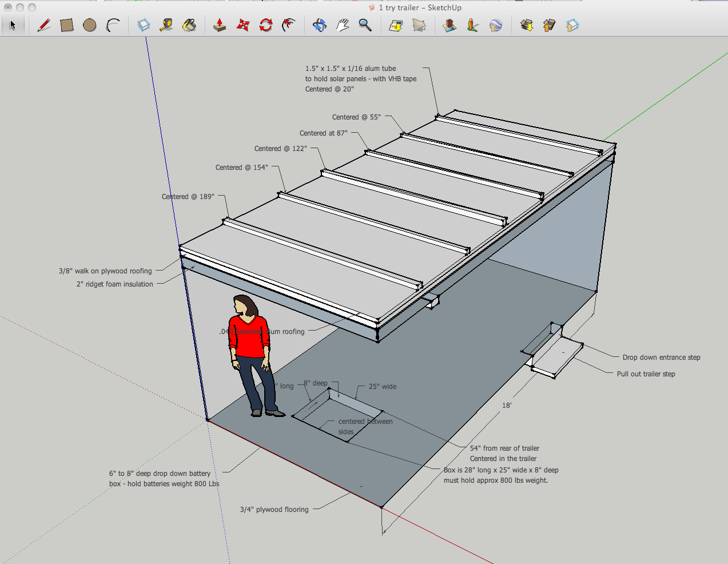Select the 'Centered @ 55"' label

pos(356,117)
